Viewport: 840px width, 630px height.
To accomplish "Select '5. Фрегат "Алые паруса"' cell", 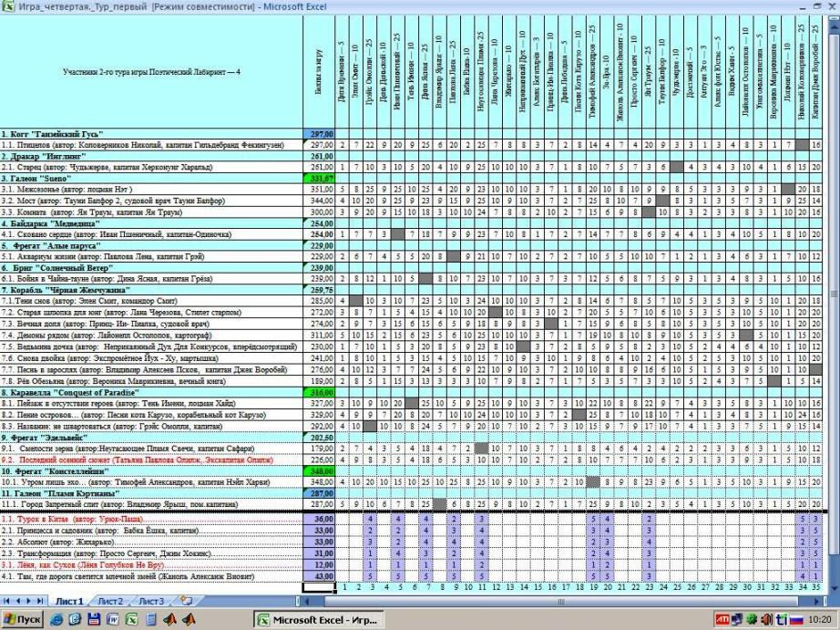I will [x=151, y=245].
